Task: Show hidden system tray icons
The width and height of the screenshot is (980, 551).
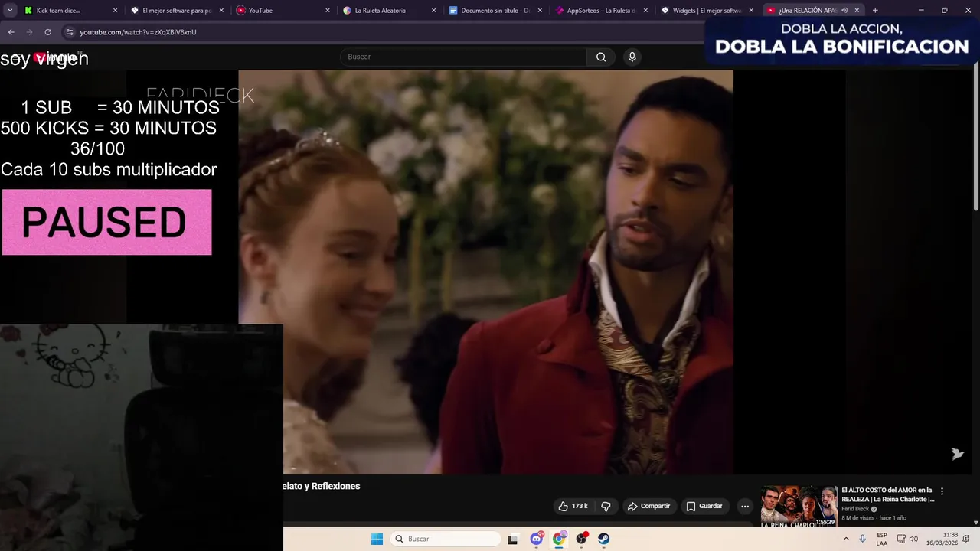Action: coord(846,539)
